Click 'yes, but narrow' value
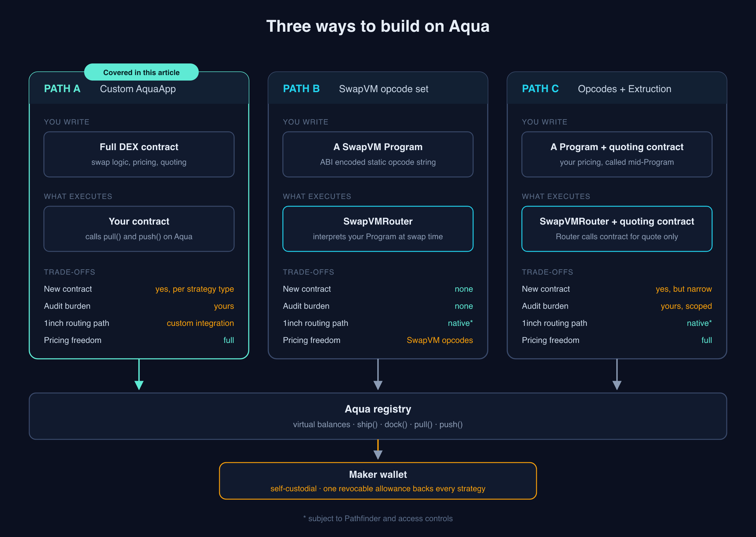This screenshot has width=756, height=537. point(684,289)
